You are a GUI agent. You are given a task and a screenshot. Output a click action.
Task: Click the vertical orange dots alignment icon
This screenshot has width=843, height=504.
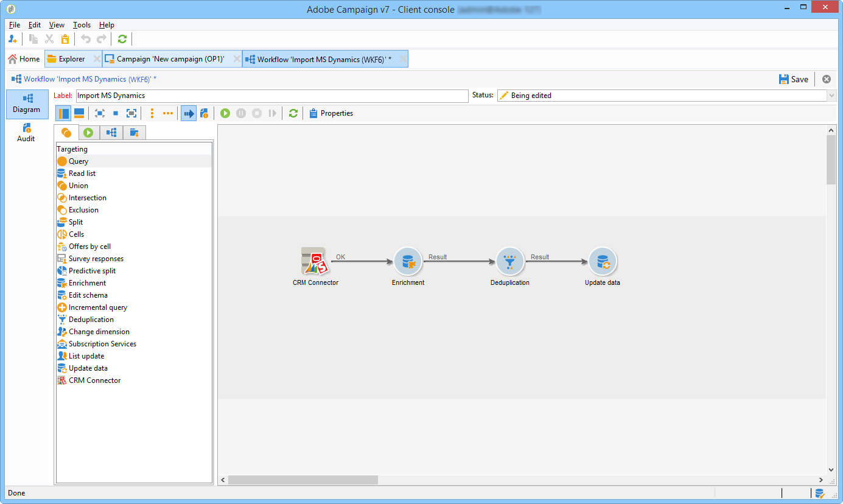click(x=152, y=113)
